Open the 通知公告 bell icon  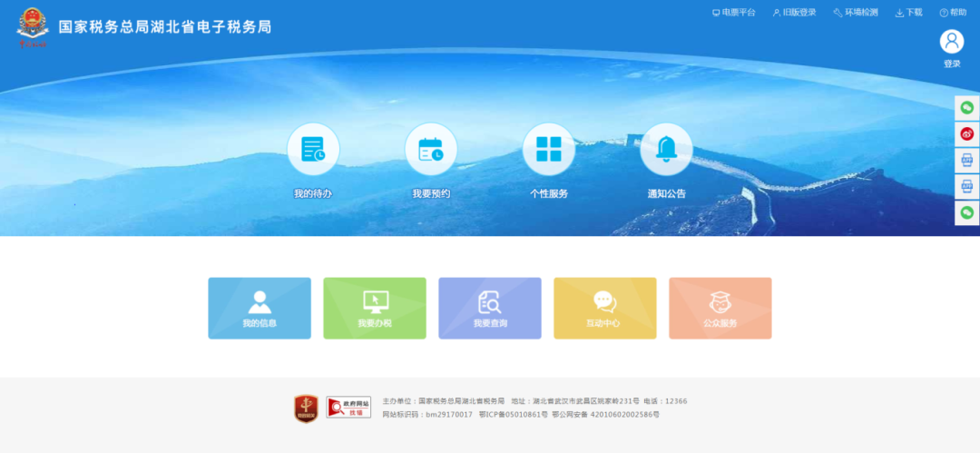click(x=666, y=150)
